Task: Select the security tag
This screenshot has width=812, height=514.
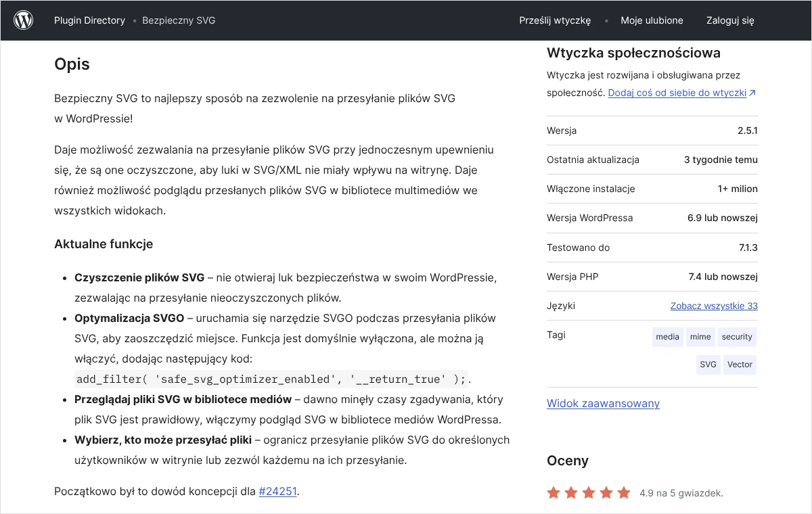Action: pyautogui.click(x=737, y=337)
